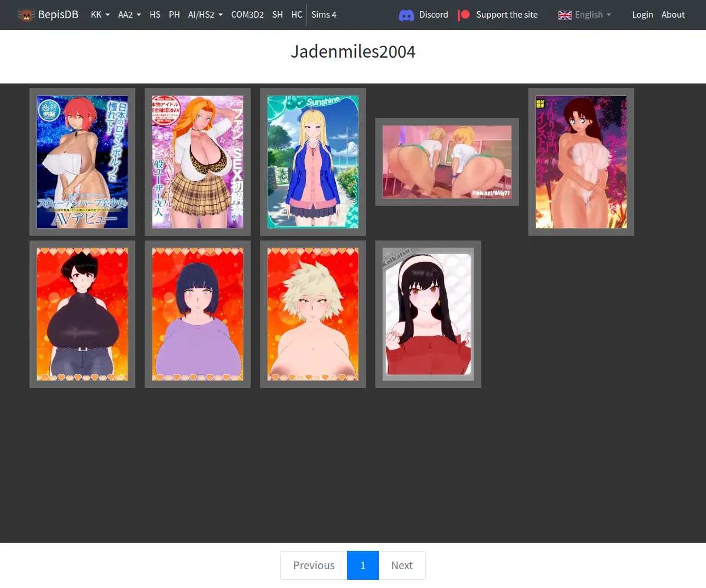Viewport: 706px width, 588px height.
Task: Open the card with purple sweater character
Action: (198, 314)
